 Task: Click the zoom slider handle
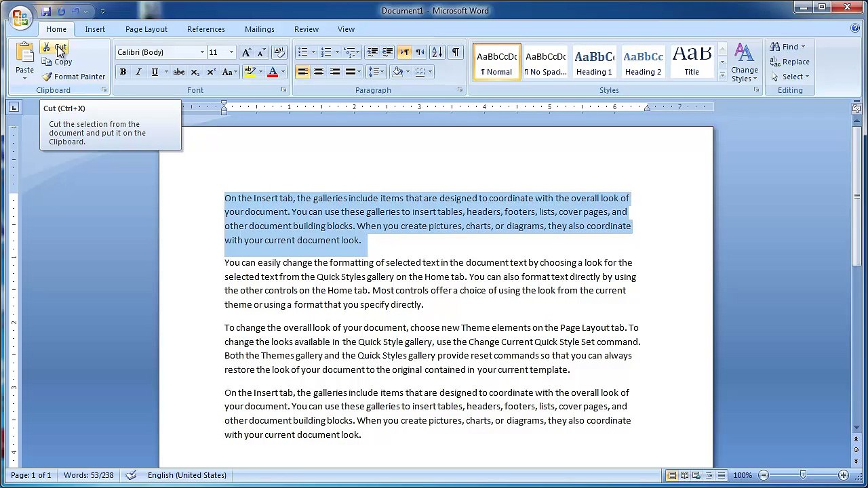804,475
